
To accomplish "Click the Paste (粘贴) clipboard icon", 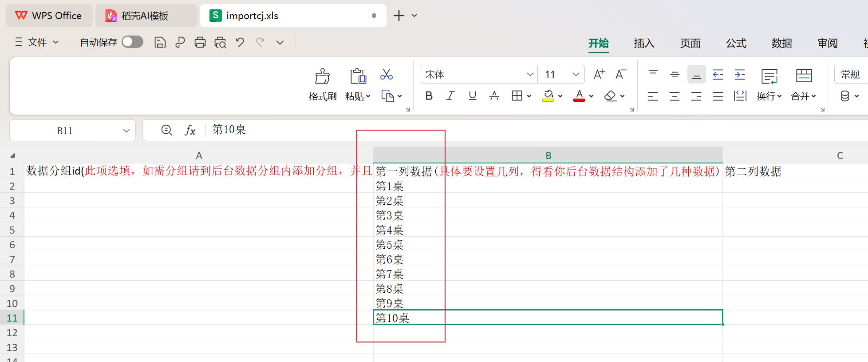I will pyautogui.click(x=358, y=76).
